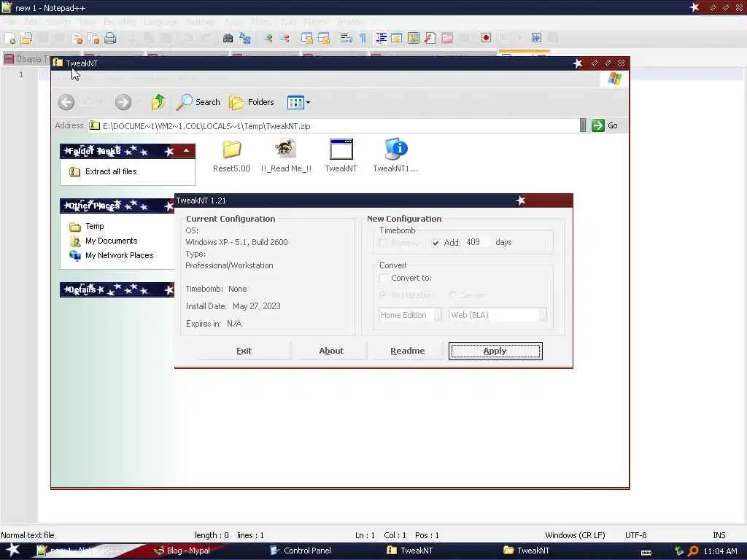Toggle the indent guide toolbar icon
This screenshot has width=747, height=560.
tap(381, 38)
